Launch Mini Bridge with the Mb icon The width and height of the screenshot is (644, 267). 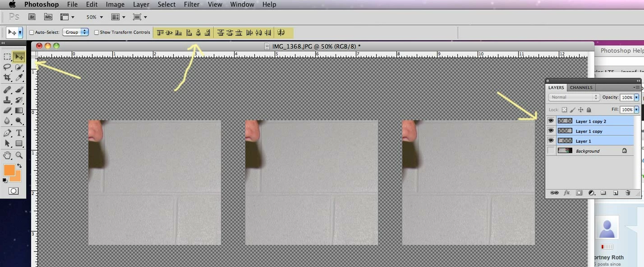48,17
